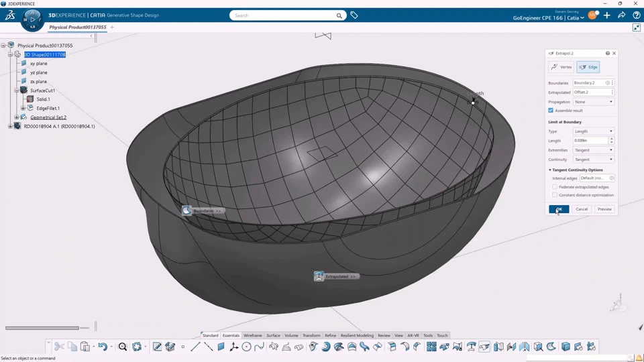This screenshot has height=362, width=644.
Task: Click the Length value input field
Action: pyautogui.click(x=590, y=140)
